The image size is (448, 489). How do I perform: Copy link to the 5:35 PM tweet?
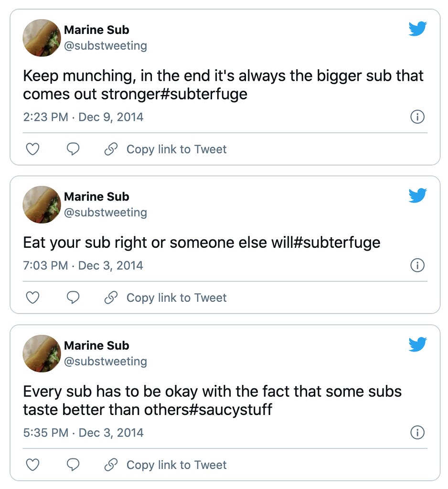tap(165, 465)
